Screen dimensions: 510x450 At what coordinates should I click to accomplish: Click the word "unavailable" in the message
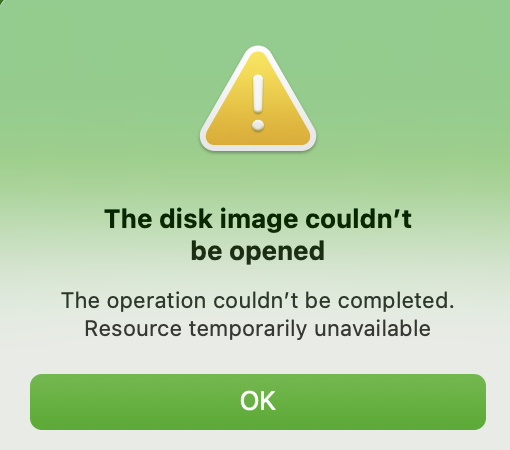click(x=373, y=329)
